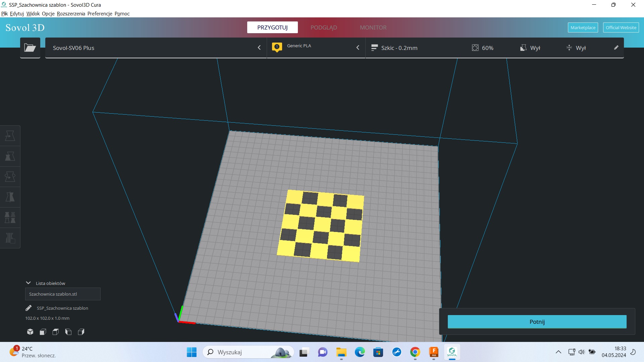This screenshot has height=362, width=644.
Task: Switch to 3D perspective view cube
Action: 30,332
